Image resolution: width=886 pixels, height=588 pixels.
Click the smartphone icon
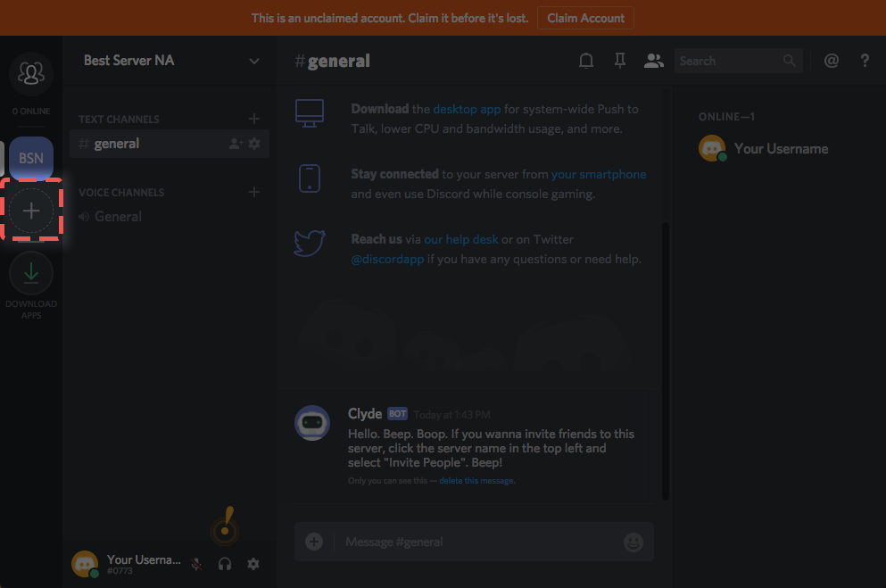310,178
